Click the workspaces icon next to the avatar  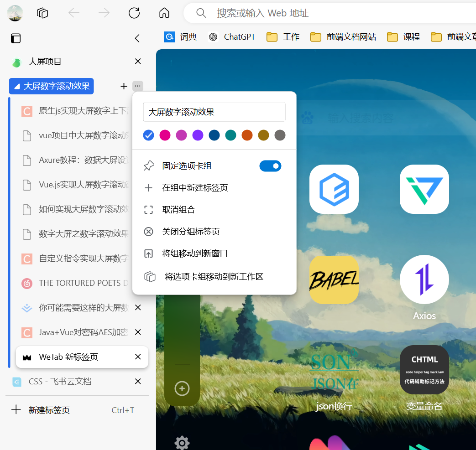(x=42, y=13)
